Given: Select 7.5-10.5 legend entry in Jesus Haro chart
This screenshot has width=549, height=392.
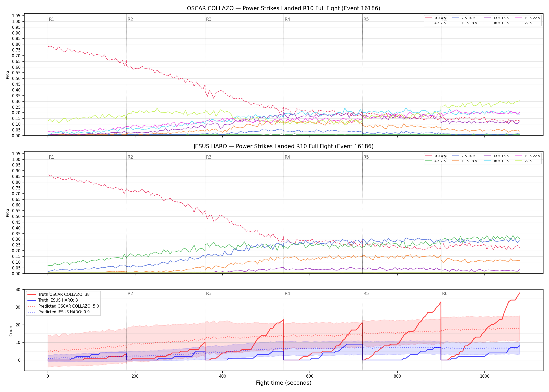Looking at the screenshot, I should (x=464, y=156).
